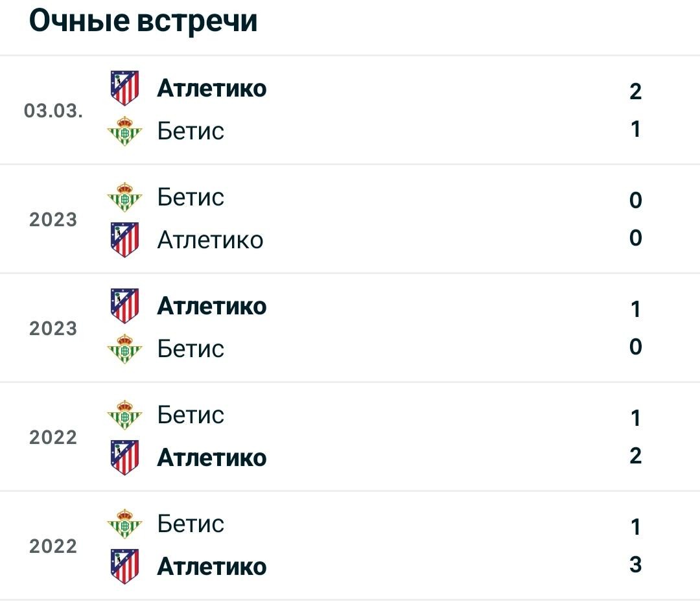The width and height of the screenshot is (700, 606).
Task: Click Betis crest in 1-3 match
Action: [x=124, y=524]
